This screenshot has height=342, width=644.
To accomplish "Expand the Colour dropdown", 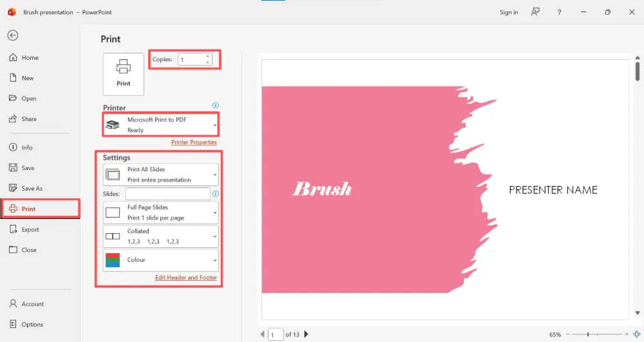I will pyautogui.click(x=160, y=260).
